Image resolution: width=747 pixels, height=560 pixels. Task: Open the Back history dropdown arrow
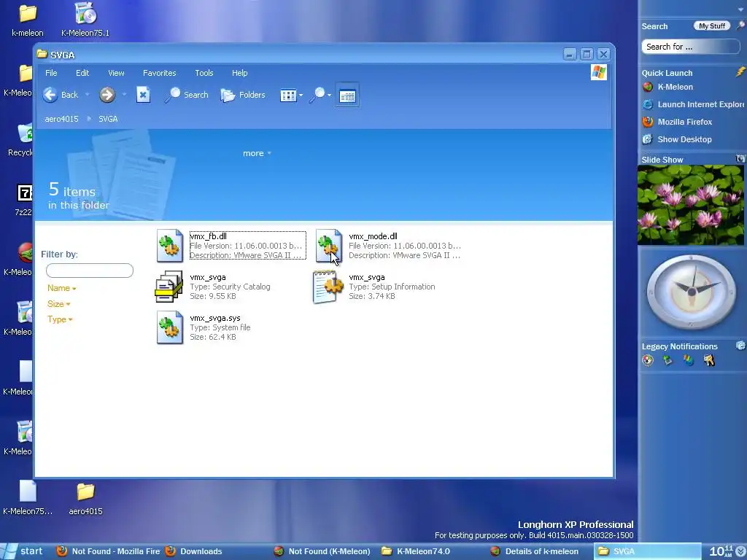click(88, 95)
